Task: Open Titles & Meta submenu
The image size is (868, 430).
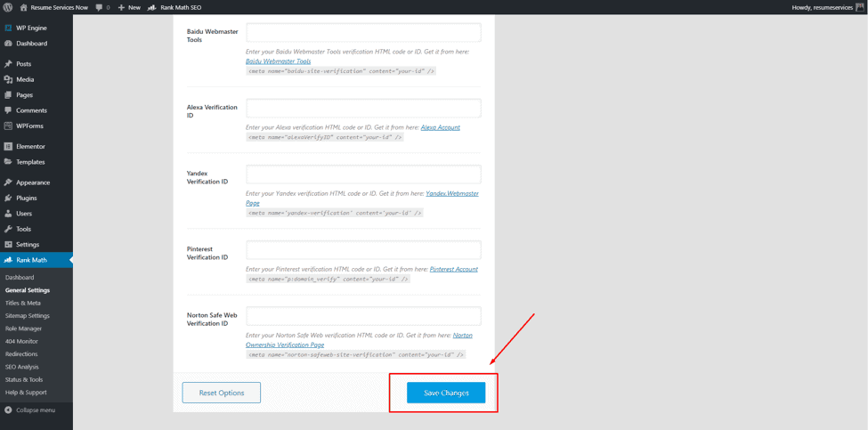Action: (x=22, y=303)
